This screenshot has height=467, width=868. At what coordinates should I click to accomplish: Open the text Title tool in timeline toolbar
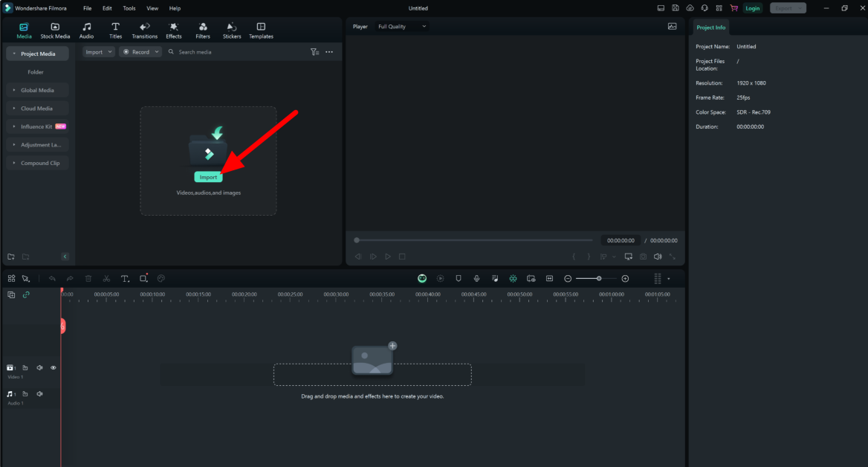click(x=124, y=278)
